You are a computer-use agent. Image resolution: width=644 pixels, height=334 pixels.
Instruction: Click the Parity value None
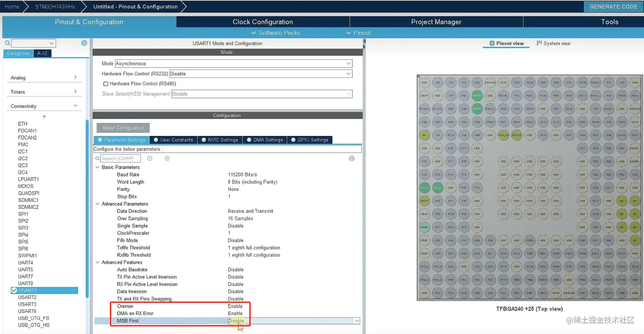pos(233,189)
